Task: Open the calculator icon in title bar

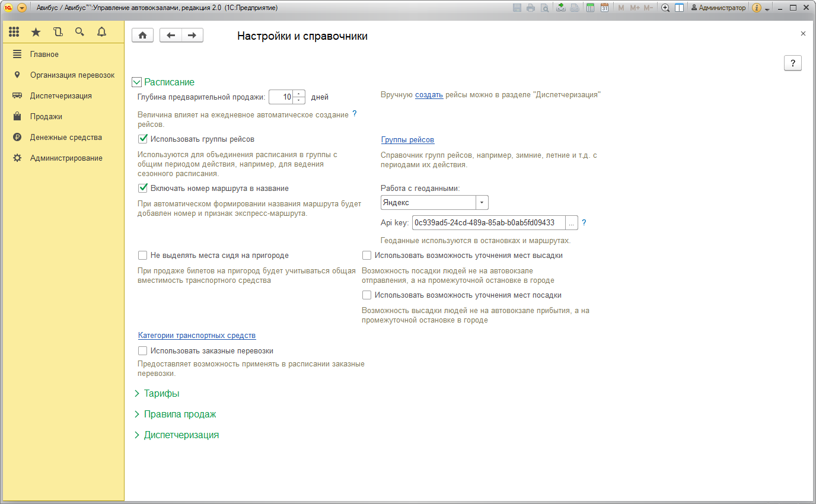Action: pos(590,8)
